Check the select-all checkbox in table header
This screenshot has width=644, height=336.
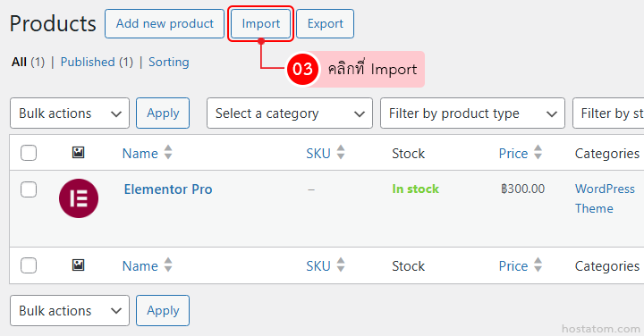click(x=29, y=153)
